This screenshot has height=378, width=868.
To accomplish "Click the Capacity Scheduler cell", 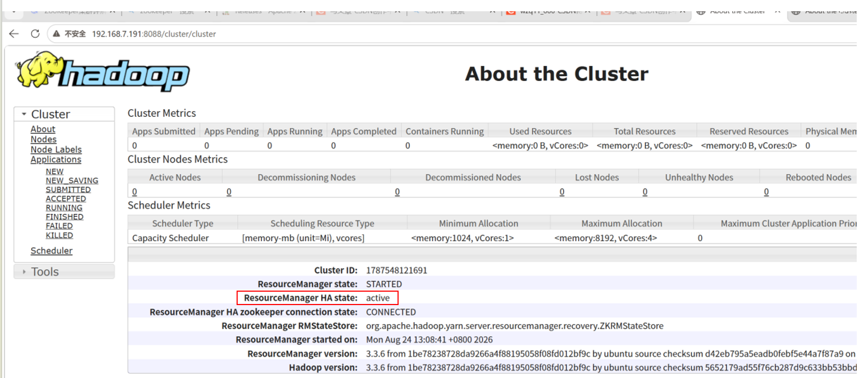I will [171, 238].
